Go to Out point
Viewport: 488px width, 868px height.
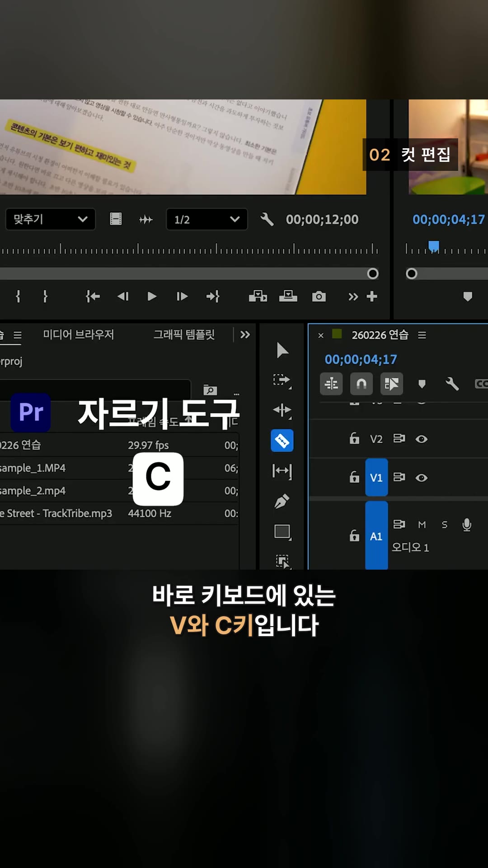tap(213, 296)
